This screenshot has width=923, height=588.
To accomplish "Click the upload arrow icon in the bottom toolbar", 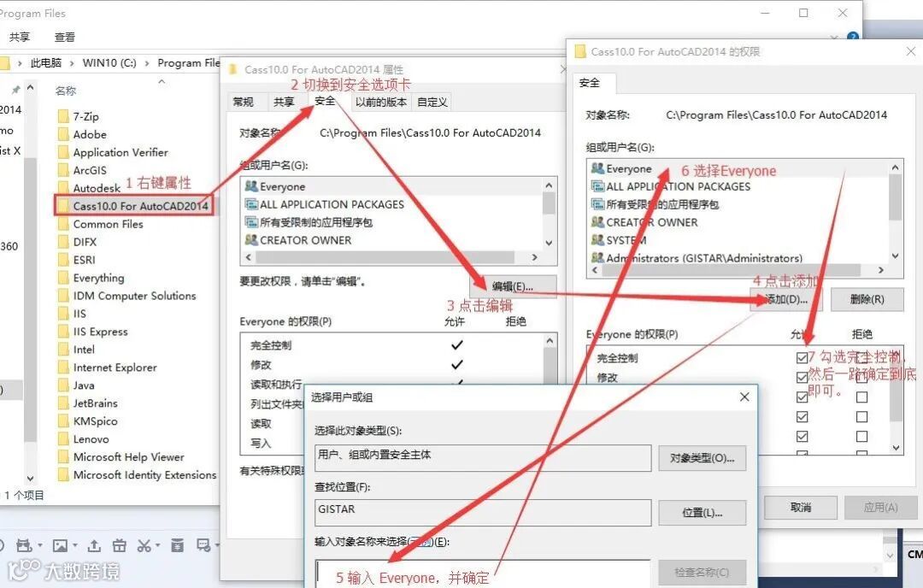I will coord(94,545).
